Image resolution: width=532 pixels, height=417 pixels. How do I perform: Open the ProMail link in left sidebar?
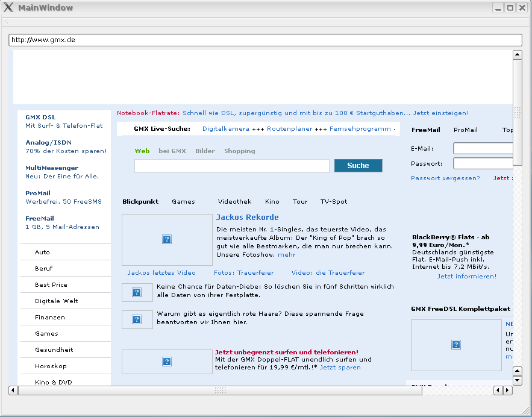coord(38,193)
